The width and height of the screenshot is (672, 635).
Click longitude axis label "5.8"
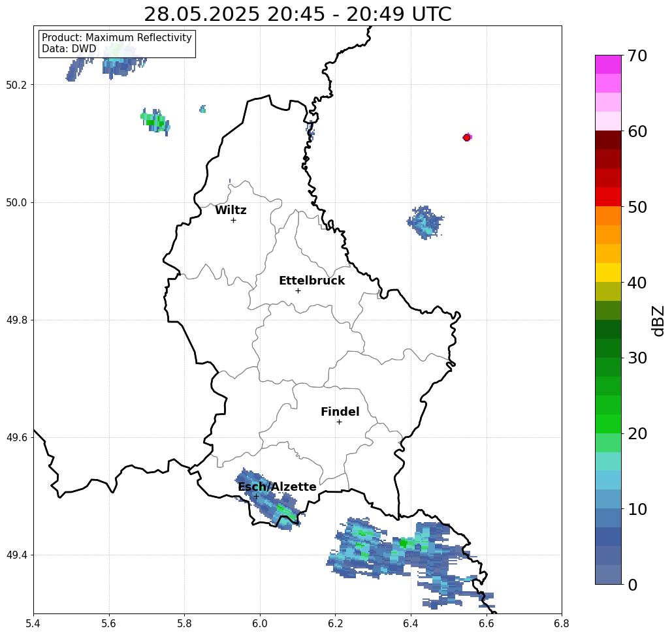click(184, 623)
